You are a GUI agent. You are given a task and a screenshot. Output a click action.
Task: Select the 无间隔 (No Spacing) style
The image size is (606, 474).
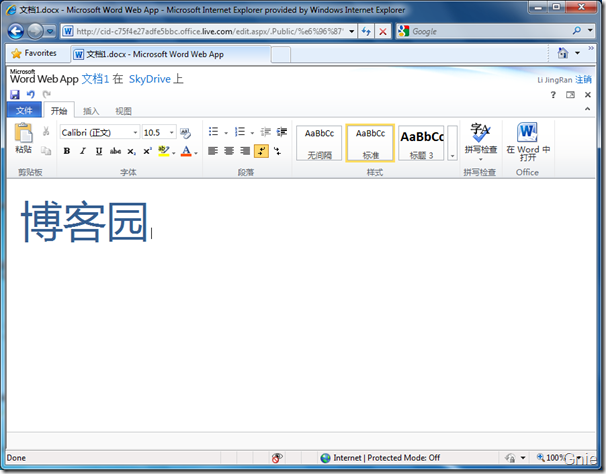tap(319, 143)
